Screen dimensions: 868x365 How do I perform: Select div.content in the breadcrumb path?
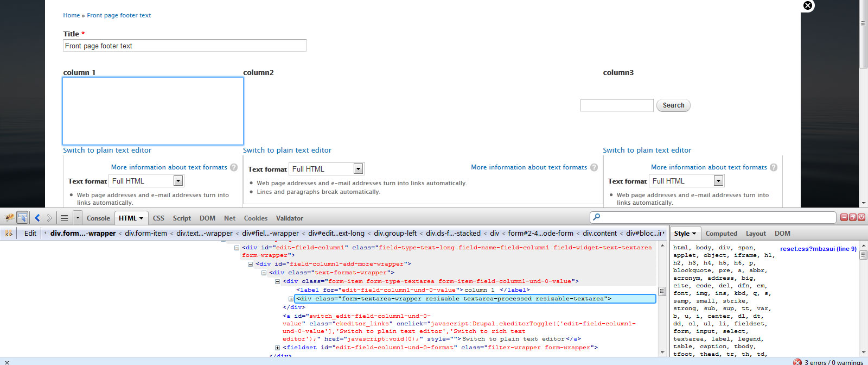[x=599, y=233]
